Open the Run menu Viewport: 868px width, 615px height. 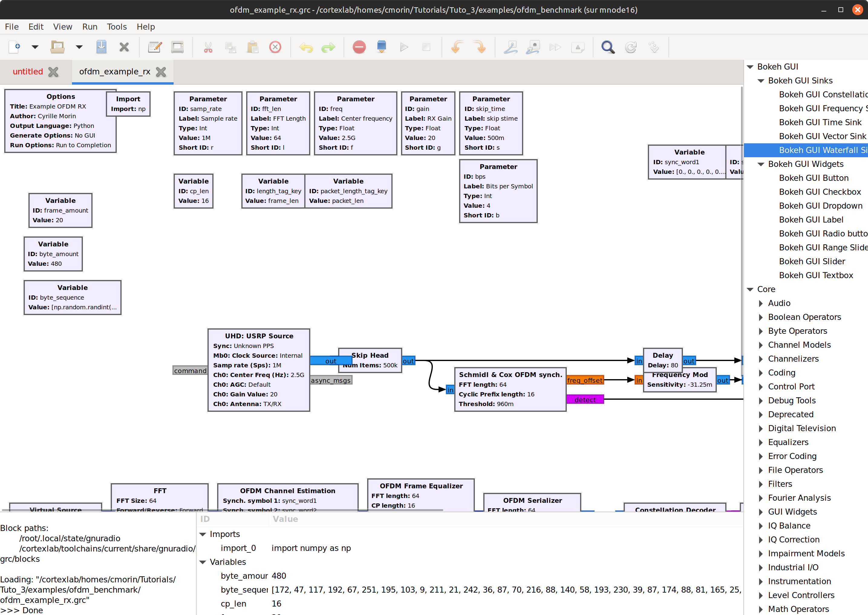tap(90, 27)
